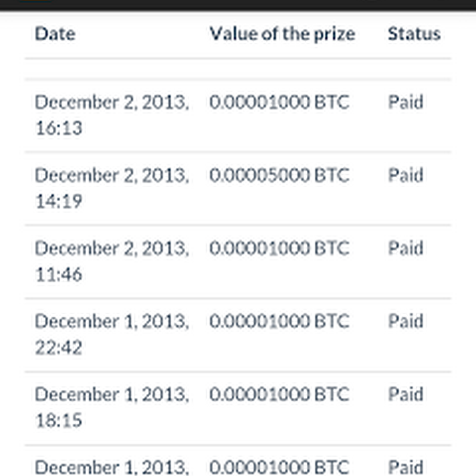Screen dimensions: 476x476
Task: Select the December 1, 2013, 22:42 date cell
Action: pos(111,334)
